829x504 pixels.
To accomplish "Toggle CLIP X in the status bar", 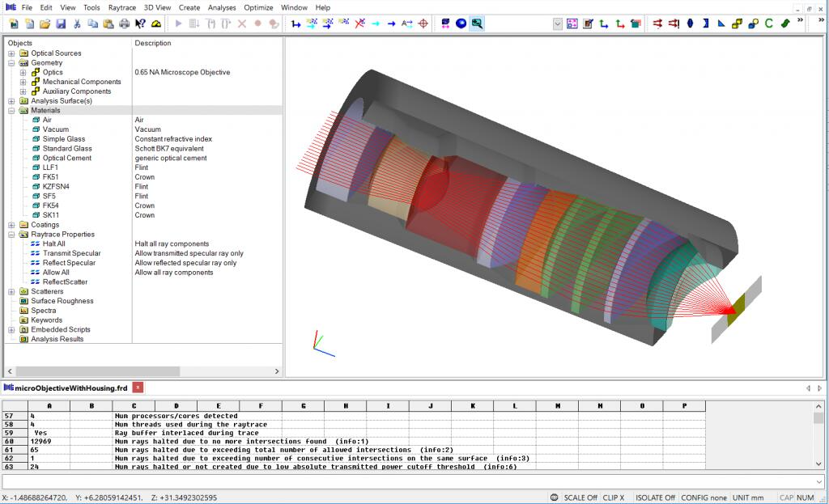I will pos(614,498).
